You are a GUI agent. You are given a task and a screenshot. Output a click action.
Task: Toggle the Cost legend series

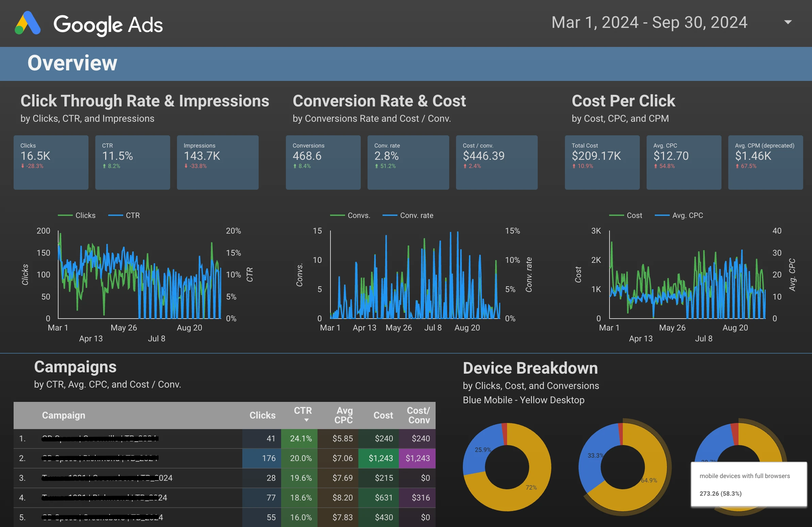pyautogui.click(x=626, y=216)
